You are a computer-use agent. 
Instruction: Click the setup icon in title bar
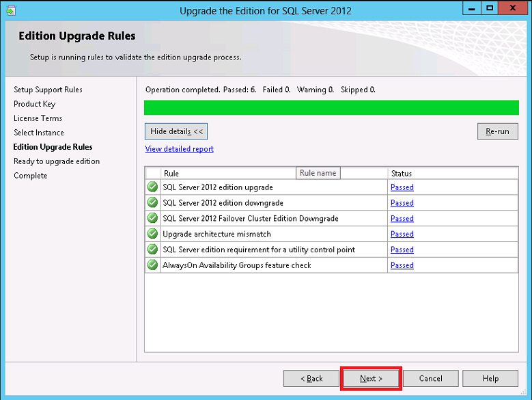click(11, 10)
